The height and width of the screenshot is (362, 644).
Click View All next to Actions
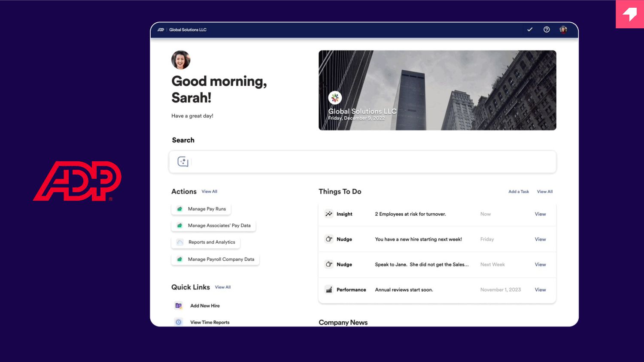point(210,192)
